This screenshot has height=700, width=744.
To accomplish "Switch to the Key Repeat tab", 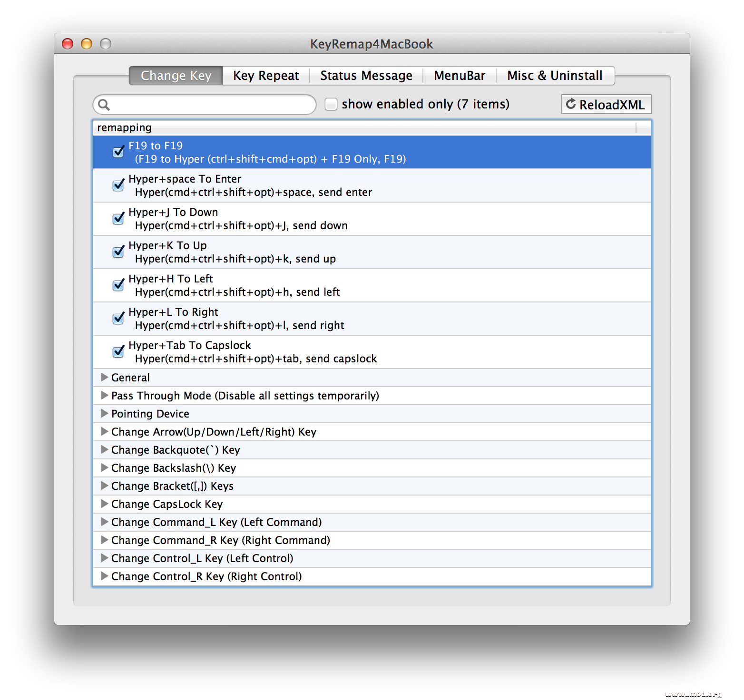I will point(265,76).
